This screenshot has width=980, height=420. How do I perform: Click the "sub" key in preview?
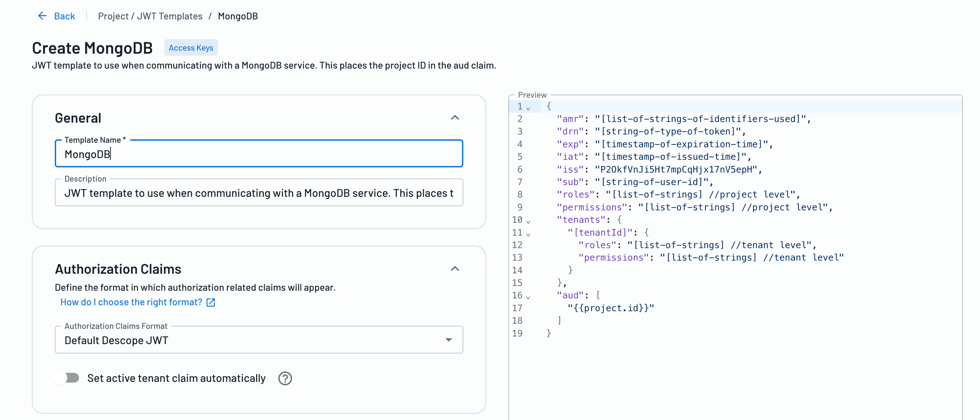[570, 182]
